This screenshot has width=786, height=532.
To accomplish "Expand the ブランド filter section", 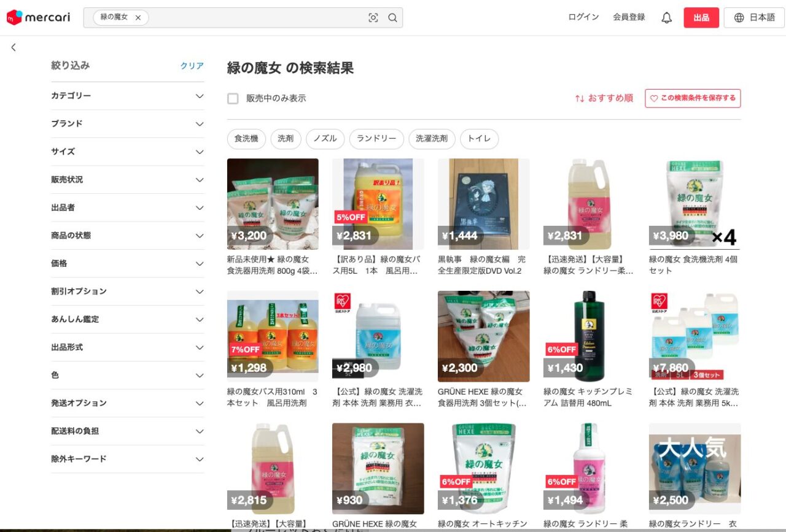I will click(127, 124).
